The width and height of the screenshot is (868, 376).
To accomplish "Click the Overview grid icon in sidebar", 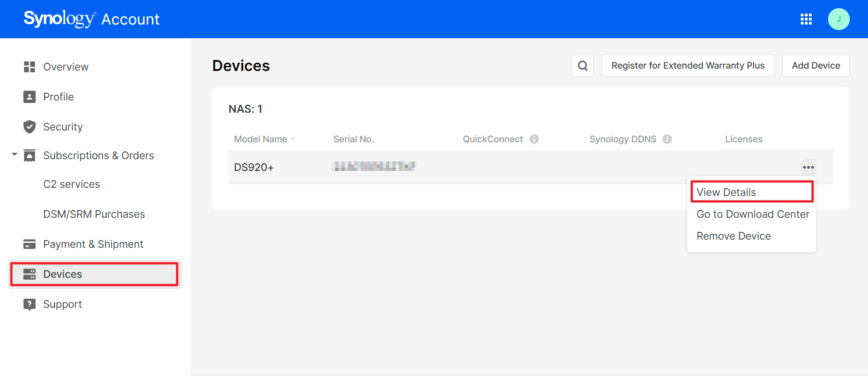I will (30, 67).
